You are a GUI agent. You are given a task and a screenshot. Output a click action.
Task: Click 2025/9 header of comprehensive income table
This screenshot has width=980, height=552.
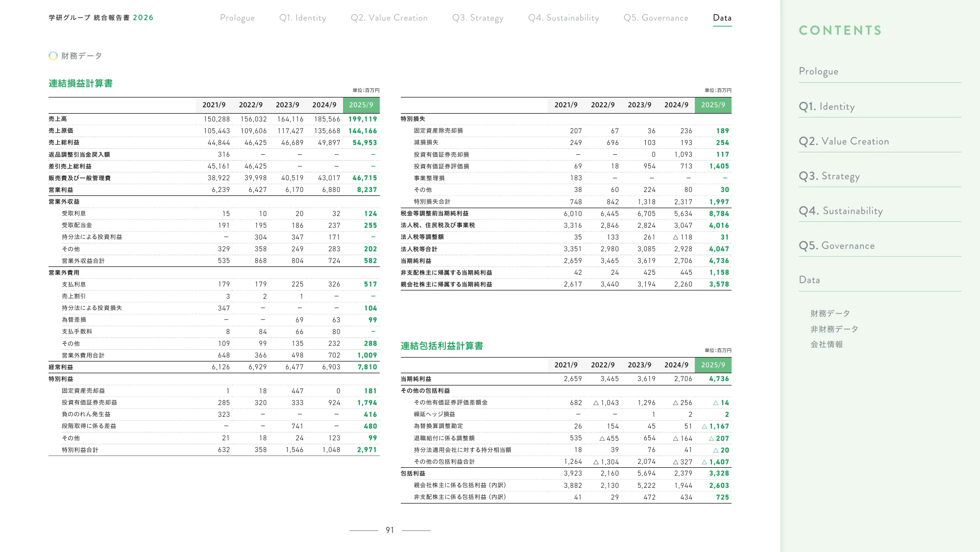tap(713, 365)
